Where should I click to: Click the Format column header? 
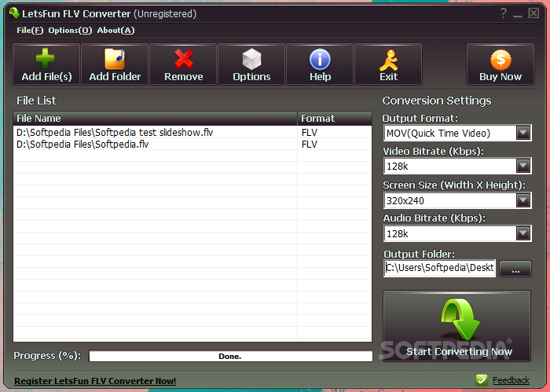(335, 119)
